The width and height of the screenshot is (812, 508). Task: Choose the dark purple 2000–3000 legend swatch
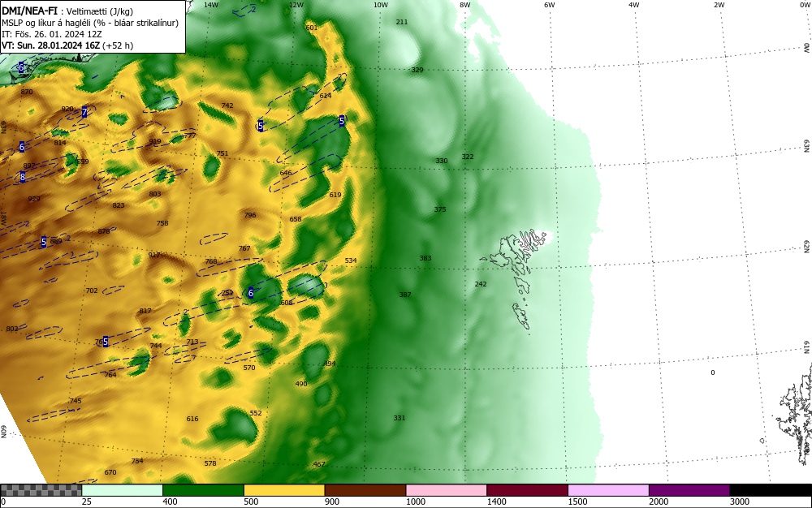tap(689, 490)
